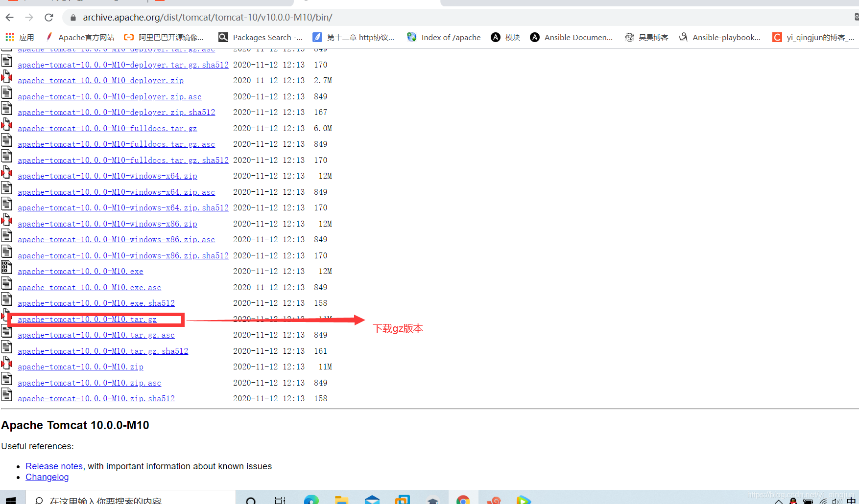Open apache-tomcat-10.0.0-M10-deployer.zip.asc signature
This screenshot has width=859, height=504.
pos(110,96)
